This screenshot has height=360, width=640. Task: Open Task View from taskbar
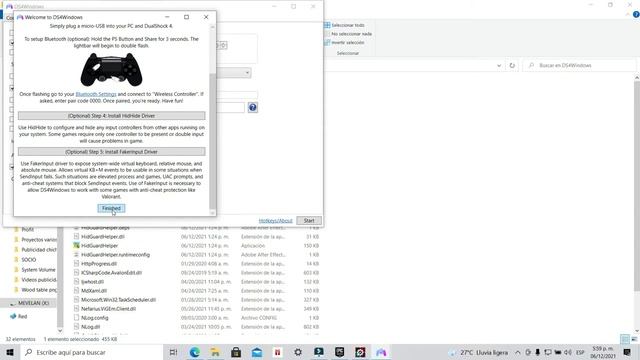173,352
